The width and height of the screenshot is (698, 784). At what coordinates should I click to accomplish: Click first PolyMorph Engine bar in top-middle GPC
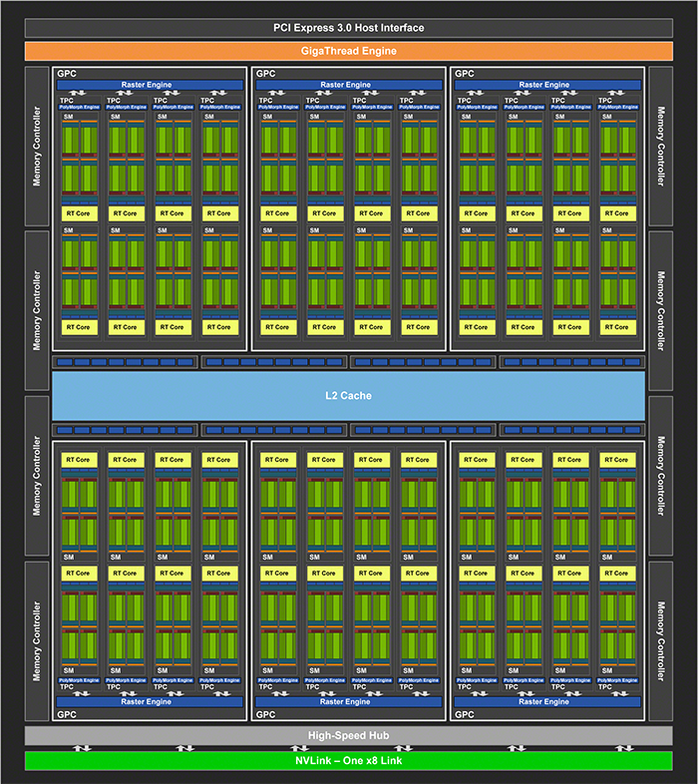click(x=278, y=107)
